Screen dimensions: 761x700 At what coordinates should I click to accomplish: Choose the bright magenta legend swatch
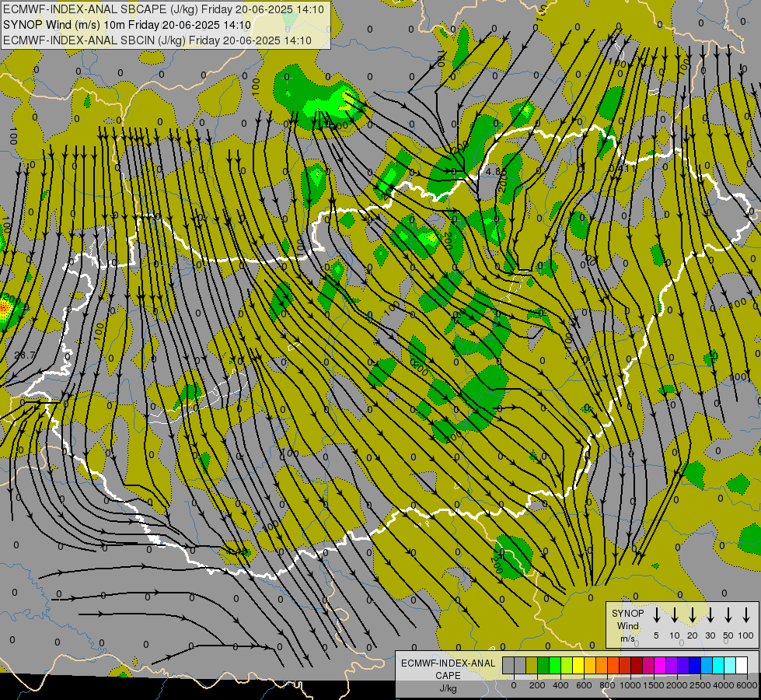tap(660, 665)
